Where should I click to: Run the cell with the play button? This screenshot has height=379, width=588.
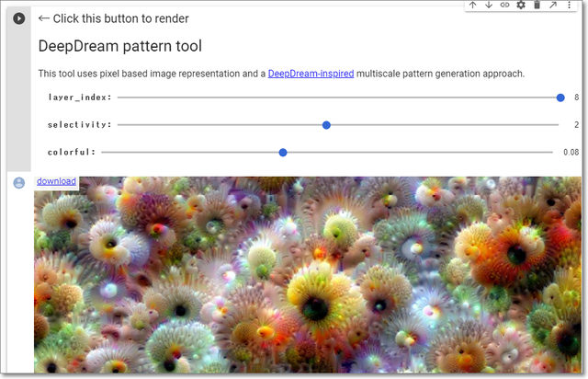tap(18, 18)
